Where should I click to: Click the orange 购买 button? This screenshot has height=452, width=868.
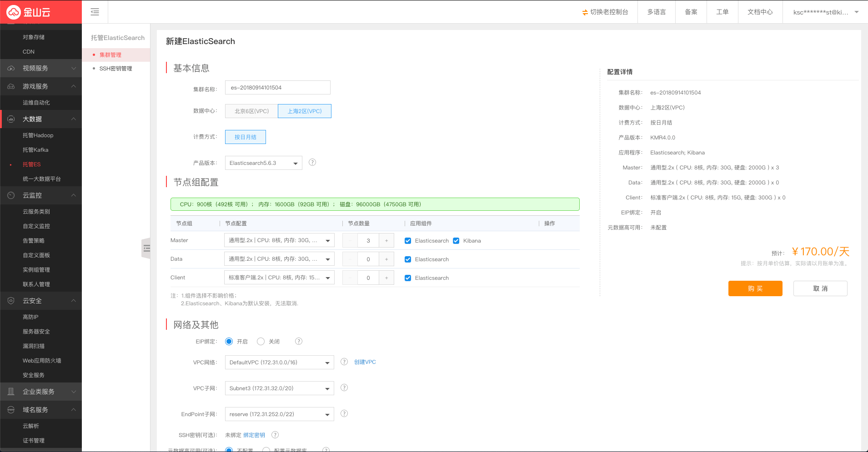[x=755, y=288]
